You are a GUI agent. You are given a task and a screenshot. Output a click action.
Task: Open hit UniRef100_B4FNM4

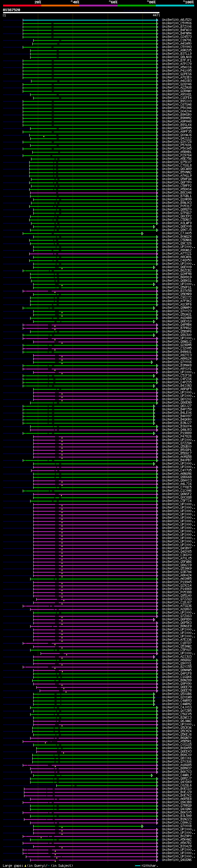(177, 33)
